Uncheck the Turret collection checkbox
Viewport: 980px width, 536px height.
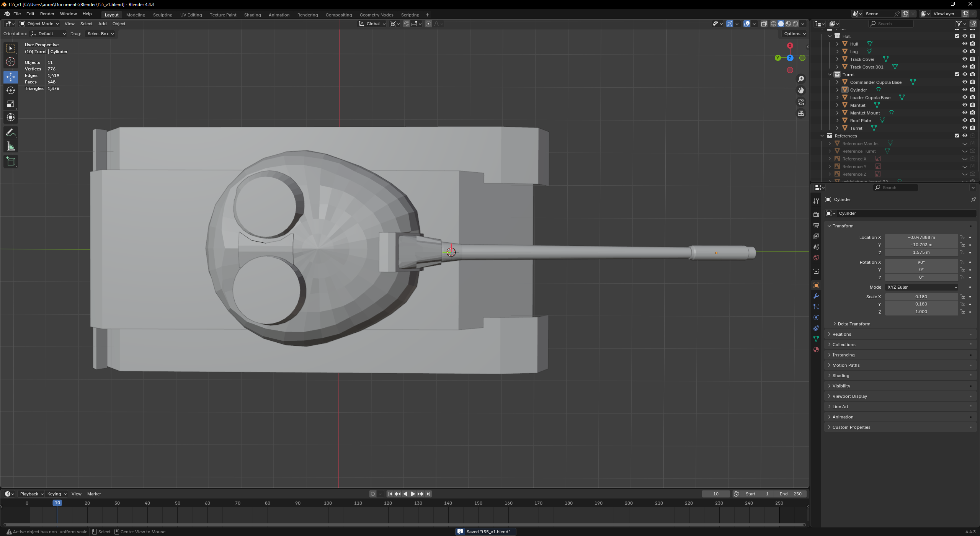[x=957, y=74]
